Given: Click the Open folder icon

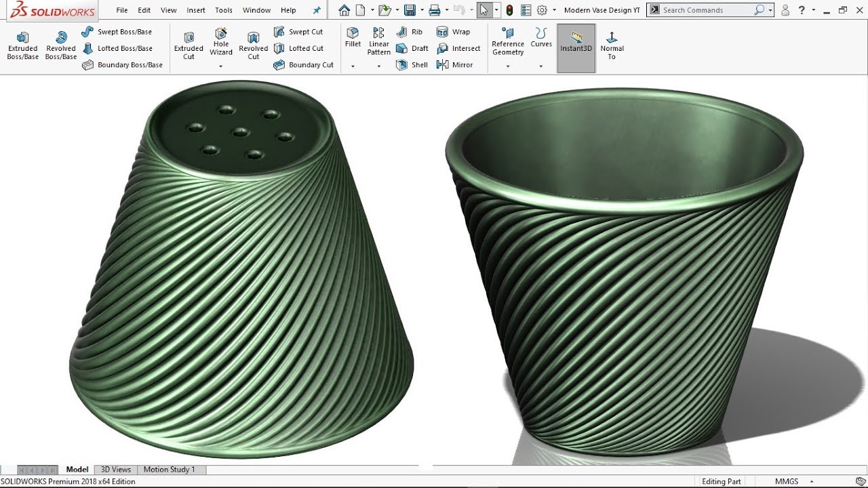Looking at the screenshot, I should pos(384,10).
